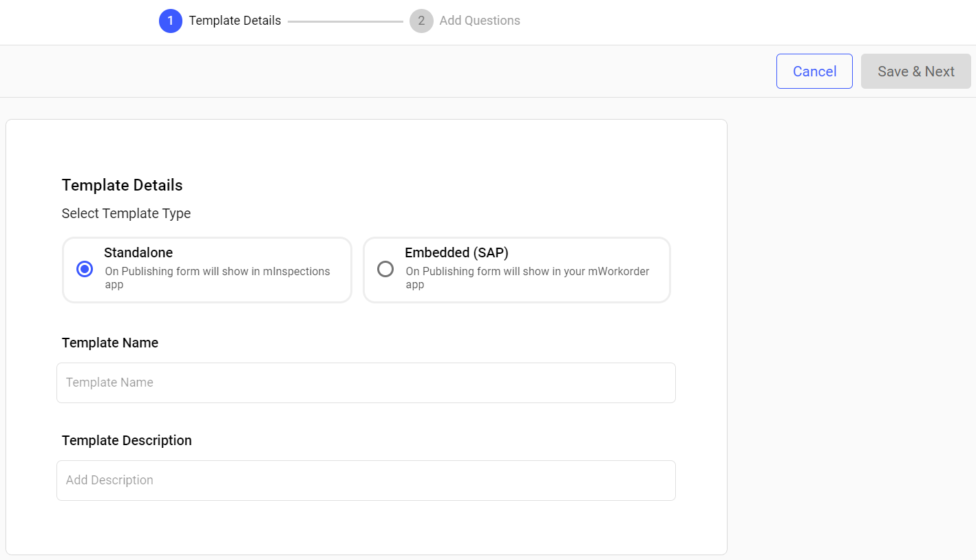
Task: Click the "Select Template Type" label
Action: [126, 213]
